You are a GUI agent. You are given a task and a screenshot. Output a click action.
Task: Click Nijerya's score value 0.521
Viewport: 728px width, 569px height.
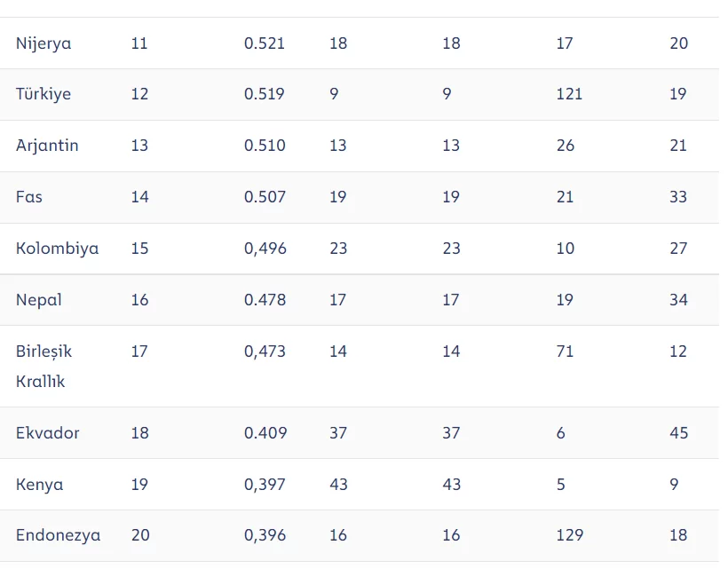point(265,43)
